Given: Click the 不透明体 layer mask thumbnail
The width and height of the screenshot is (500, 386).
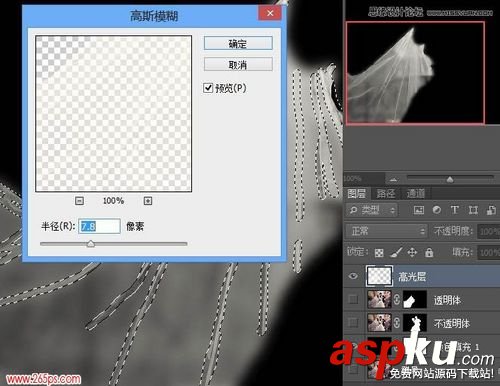Looking at the screenshot, I should (x=415, y=322).
